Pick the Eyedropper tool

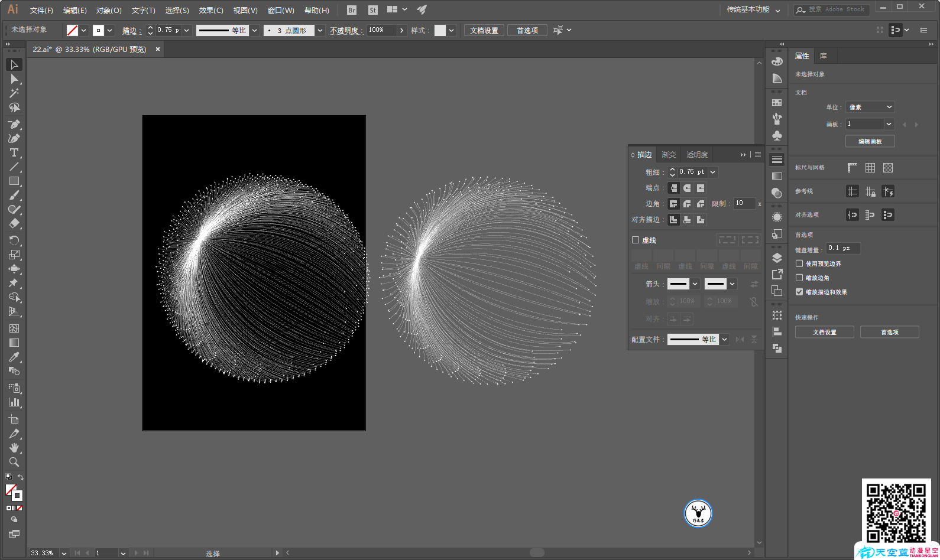(14, 357)
